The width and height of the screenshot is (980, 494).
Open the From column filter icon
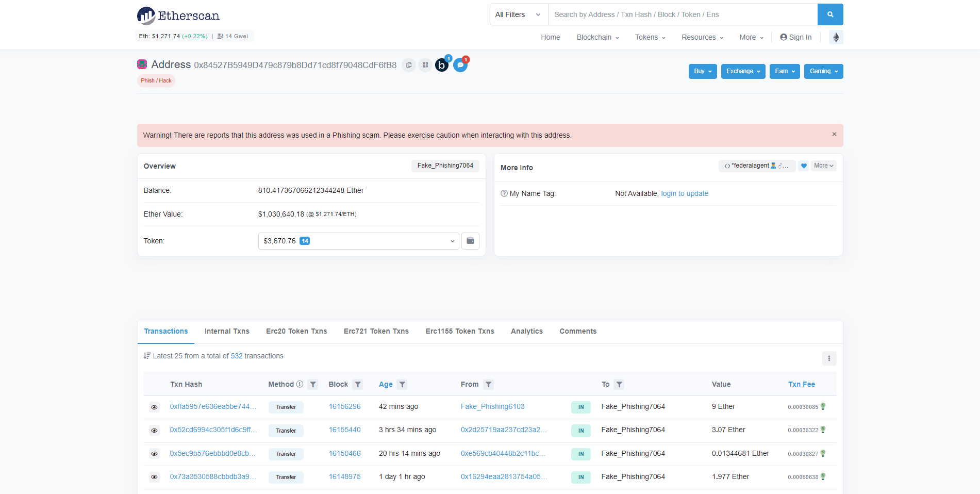(x=488, y=384)
